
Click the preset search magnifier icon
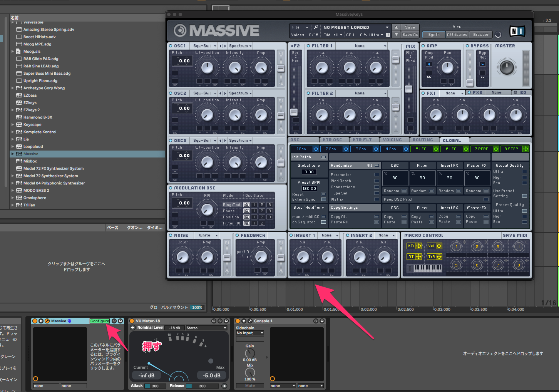click(316, 27)
